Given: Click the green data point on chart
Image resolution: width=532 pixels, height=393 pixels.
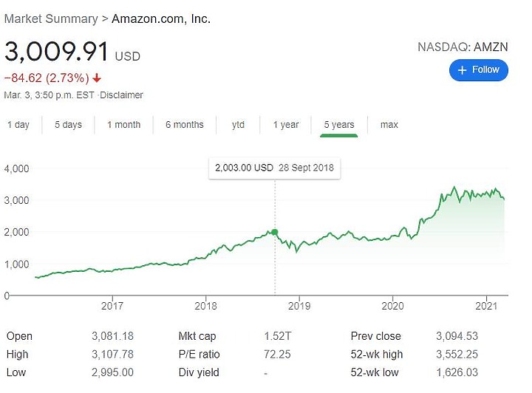Looking at the screenshot, I should click(275, 232).
